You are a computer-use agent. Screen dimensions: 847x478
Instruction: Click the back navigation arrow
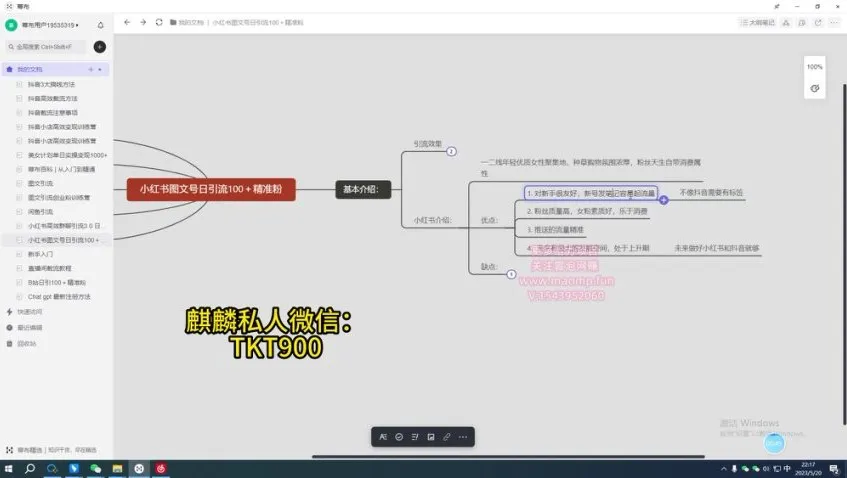coord(127,22)
